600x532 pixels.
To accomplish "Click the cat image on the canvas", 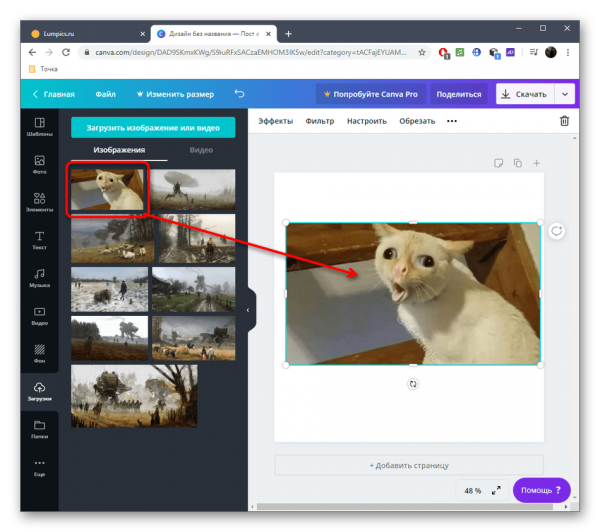I will 413,294.
